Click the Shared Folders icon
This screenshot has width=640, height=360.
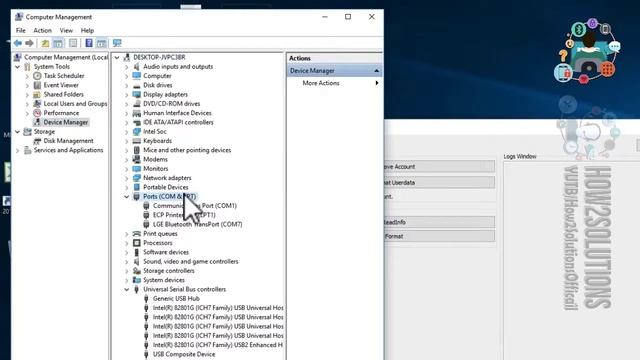click(x=37, y=94)
